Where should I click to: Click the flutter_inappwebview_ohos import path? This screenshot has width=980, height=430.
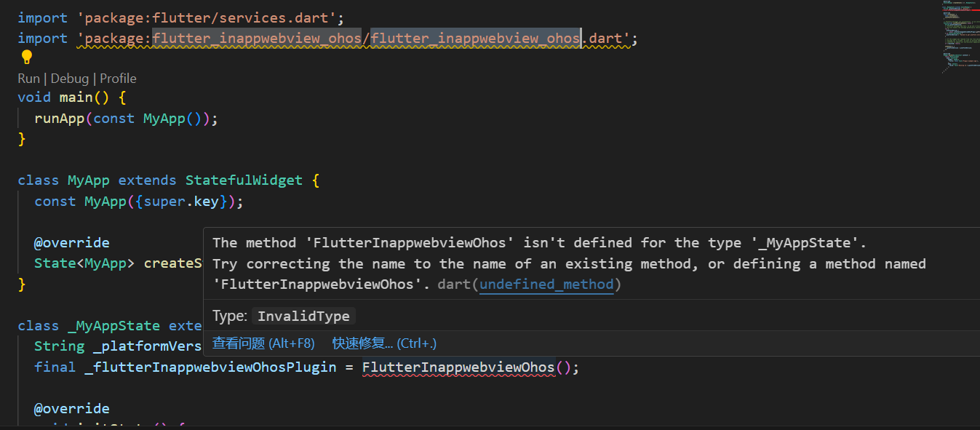(353, 38)
